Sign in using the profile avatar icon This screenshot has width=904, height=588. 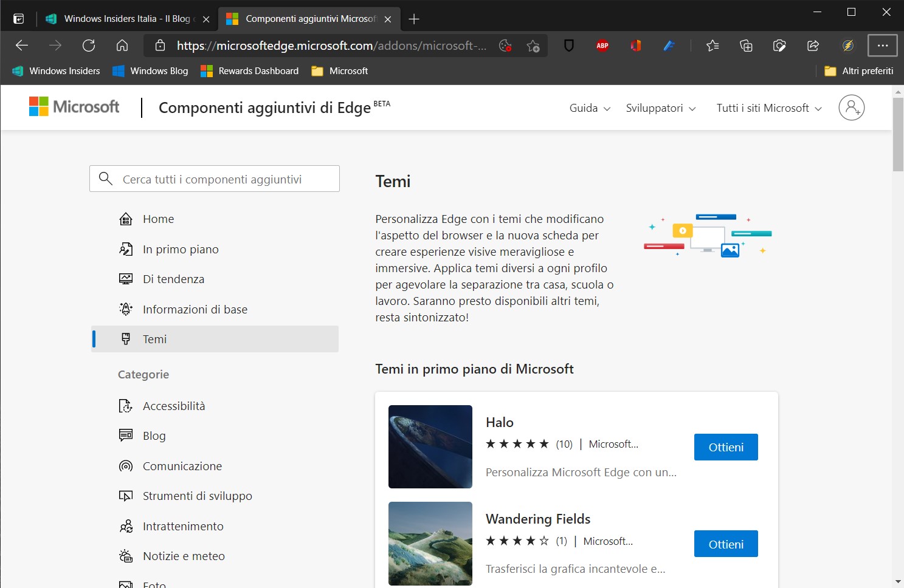[x=852, y=108]
